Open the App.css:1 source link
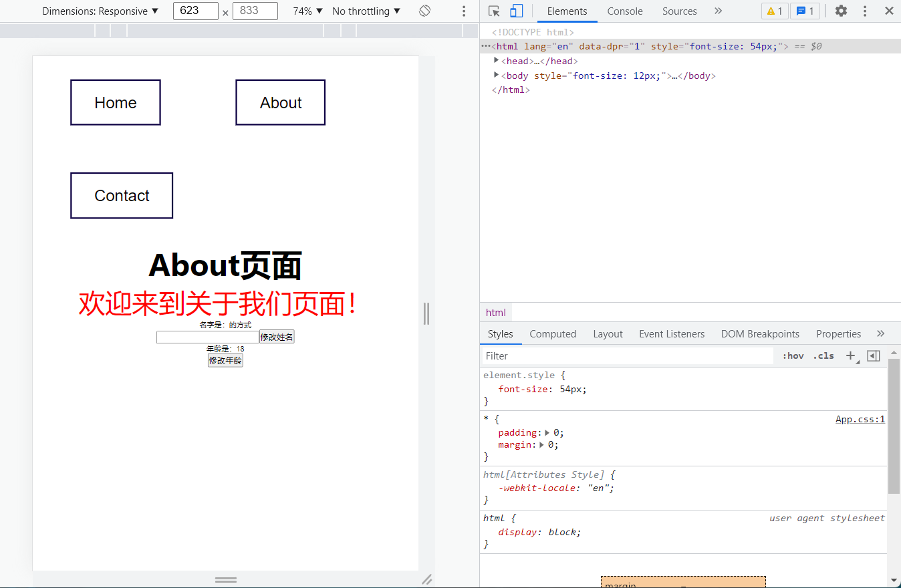 860,420
